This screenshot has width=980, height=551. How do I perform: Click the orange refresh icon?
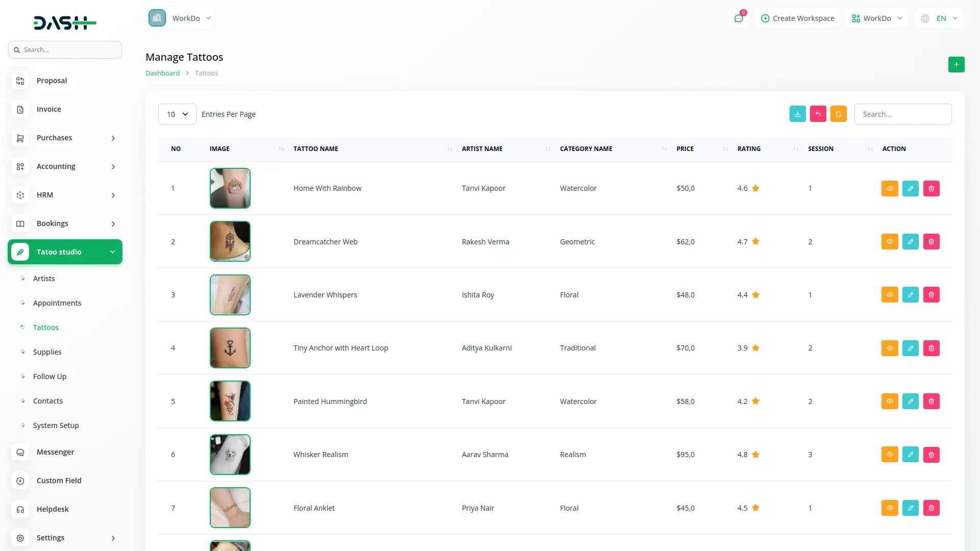pyautogui.click(x=838, y=114)
